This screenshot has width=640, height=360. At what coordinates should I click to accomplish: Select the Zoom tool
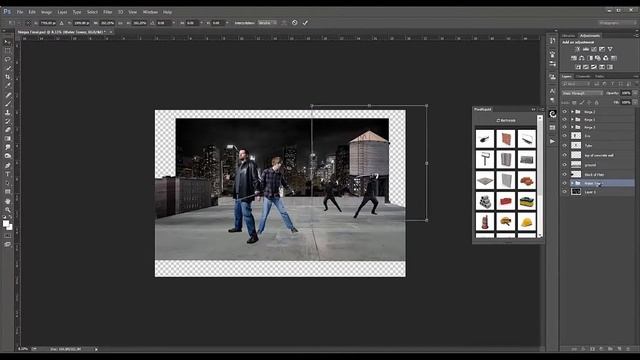click(x=7, y=210)
